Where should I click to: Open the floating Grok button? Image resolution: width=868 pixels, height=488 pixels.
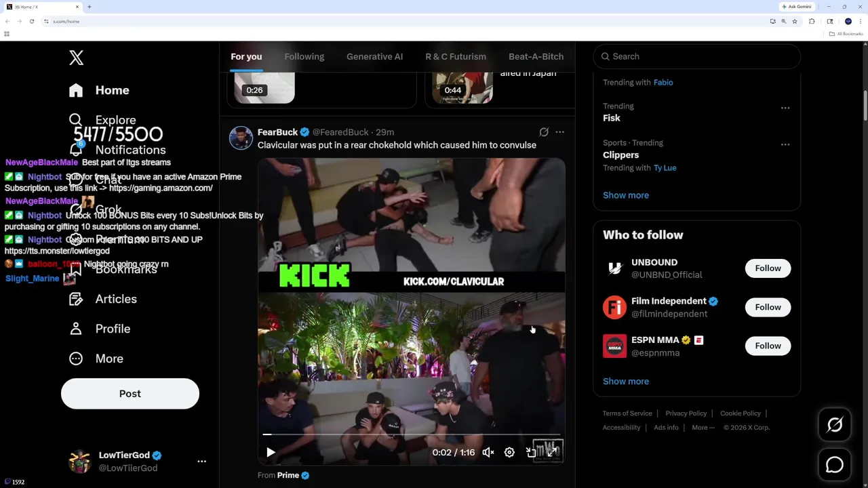click(835, 425)
